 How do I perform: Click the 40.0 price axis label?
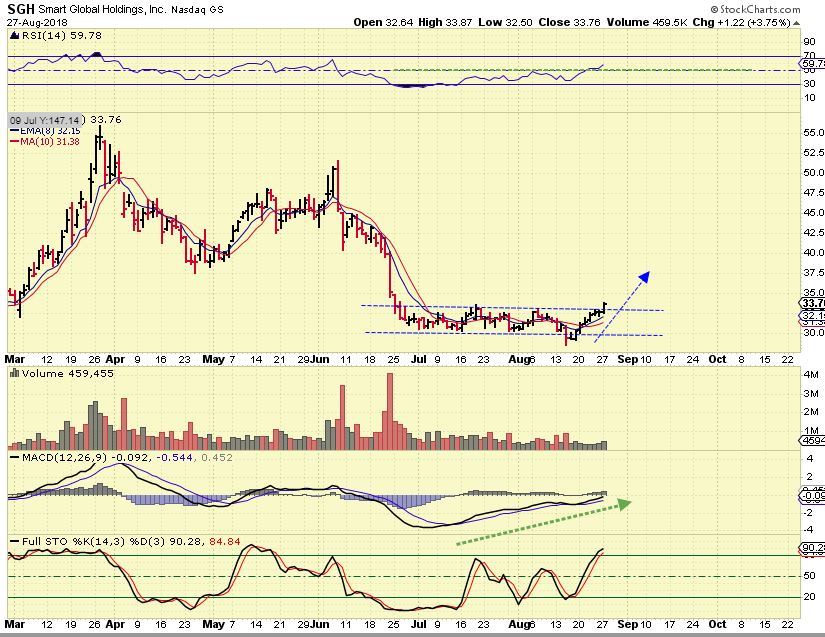[x=813, y=252]
